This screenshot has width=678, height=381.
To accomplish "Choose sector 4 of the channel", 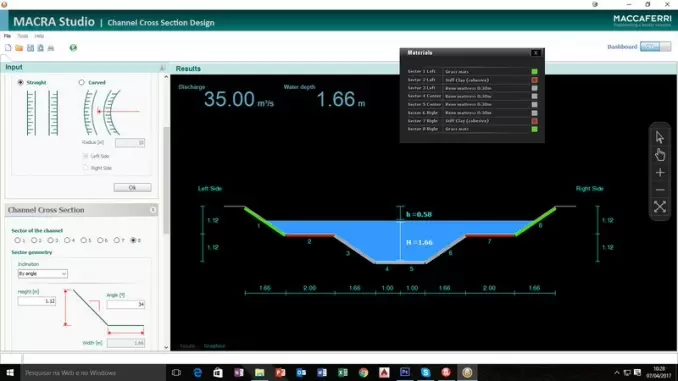I will (x=67, y=240).
